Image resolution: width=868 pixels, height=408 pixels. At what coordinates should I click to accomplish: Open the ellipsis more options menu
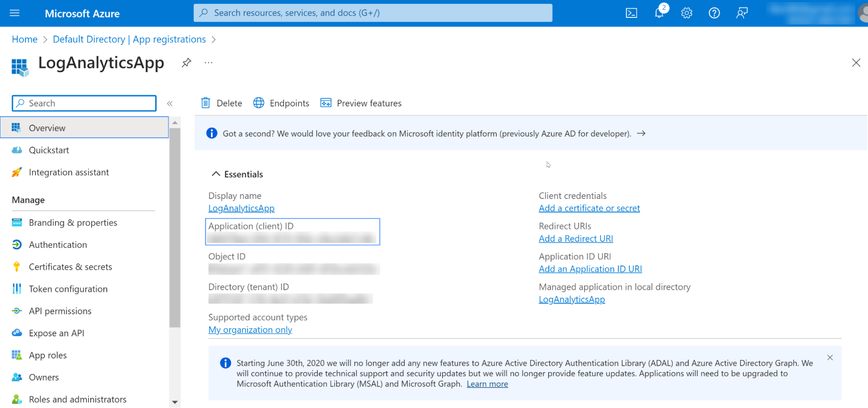[x=209, y=63]
